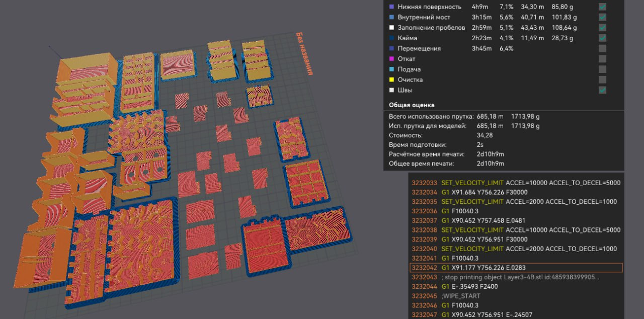Turn on the Откат retraction checkbox

tap(602, 59)
